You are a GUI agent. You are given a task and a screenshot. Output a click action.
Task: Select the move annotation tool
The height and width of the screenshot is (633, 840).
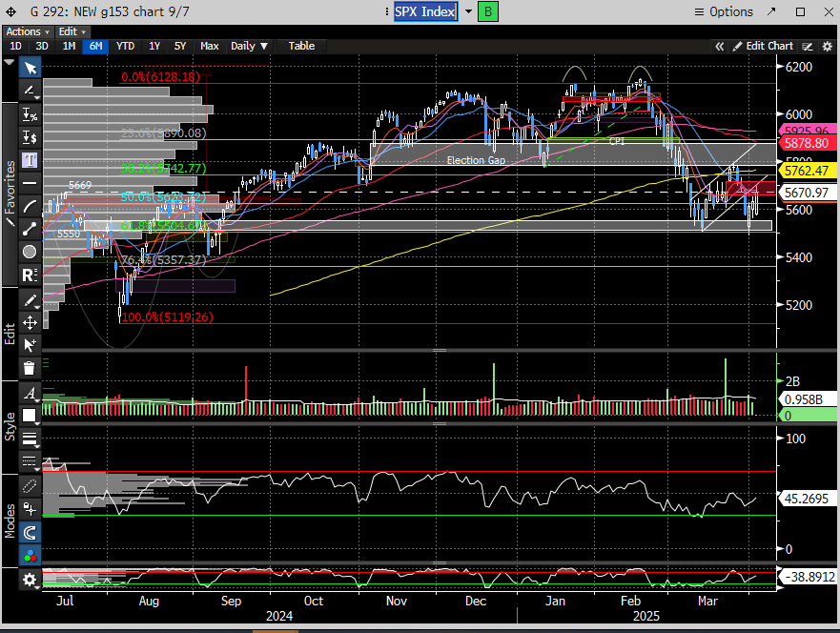pyautogui.click(x=30, y=323)
